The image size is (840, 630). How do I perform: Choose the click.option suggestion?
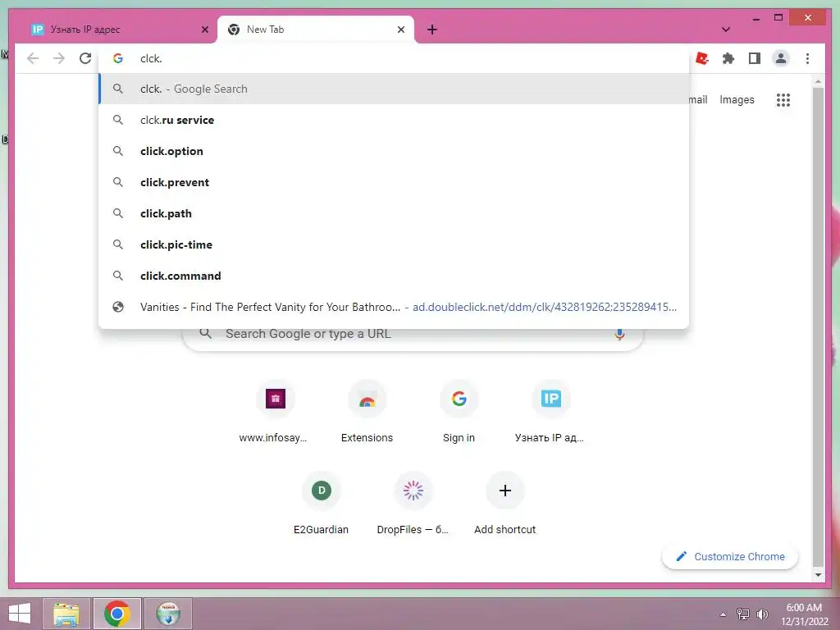tap(394, 151)
